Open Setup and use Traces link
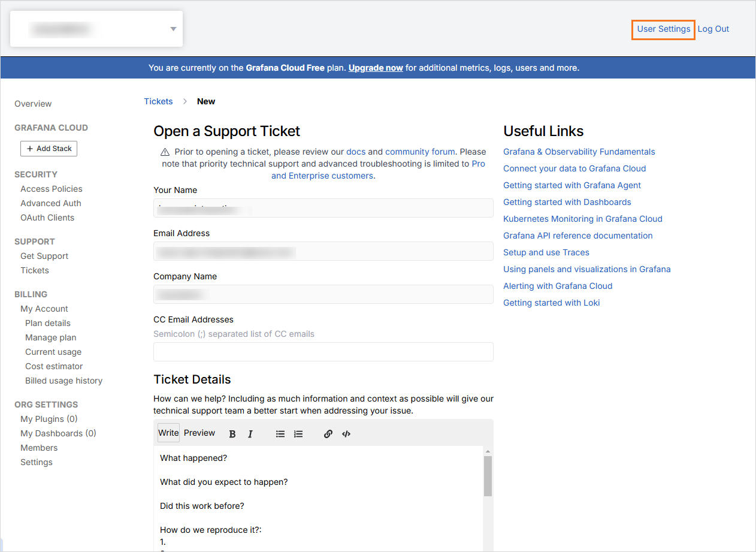 pyautogui.click(x=546, y=252)
